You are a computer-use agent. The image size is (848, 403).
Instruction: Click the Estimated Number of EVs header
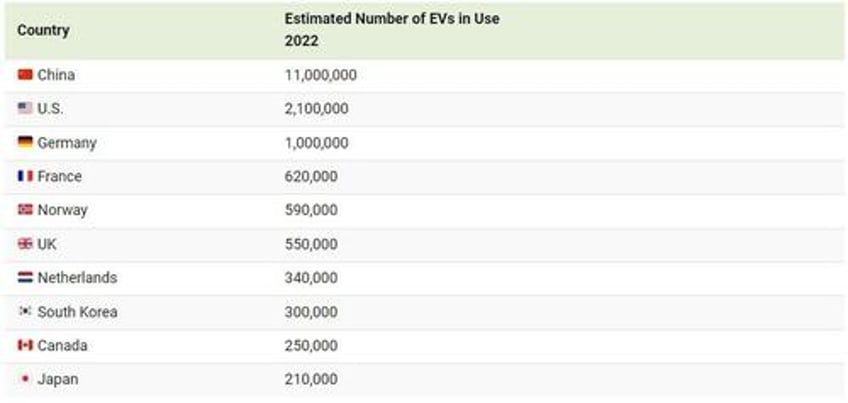click(x=392, y=19)
